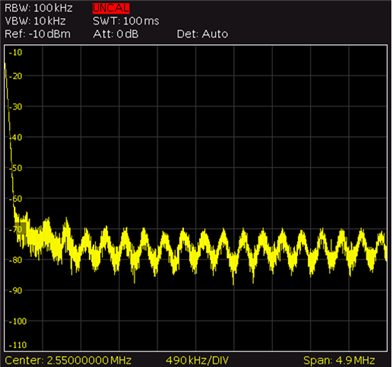
Task: Click the SWT: 100 ms sweep time
Action: [126, 21]
